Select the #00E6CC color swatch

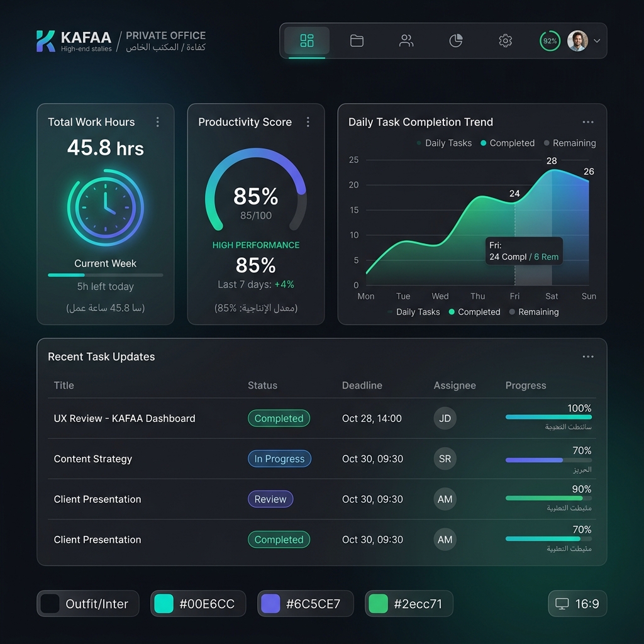click(x=198, y=603)
